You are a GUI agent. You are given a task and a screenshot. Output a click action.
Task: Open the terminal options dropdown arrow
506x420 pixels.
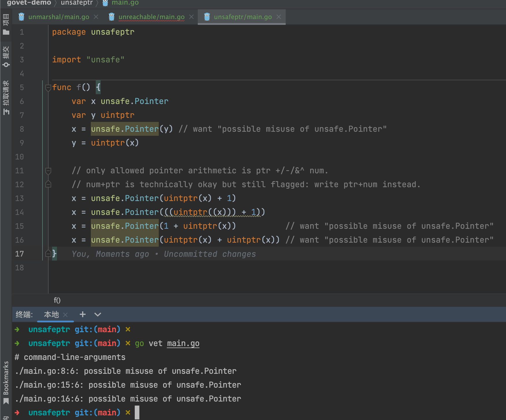coord(98,315)
